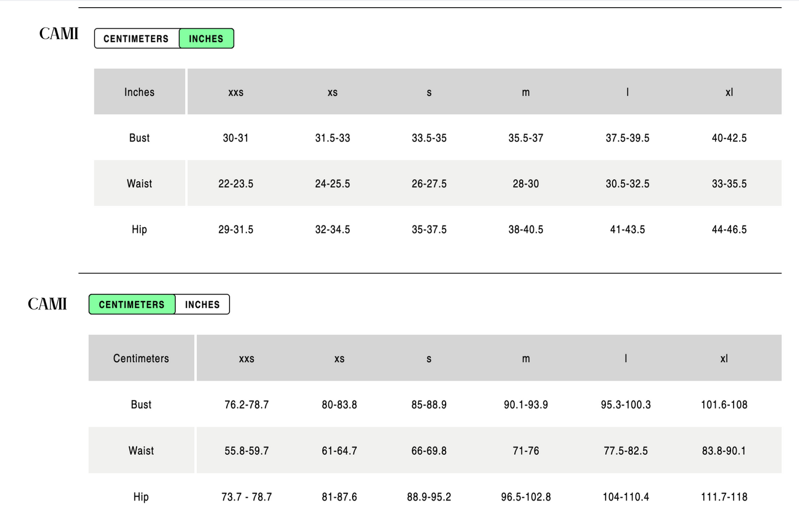Switch top Cami chart to Centimeters
799x532 pixels.
point(137,39)
